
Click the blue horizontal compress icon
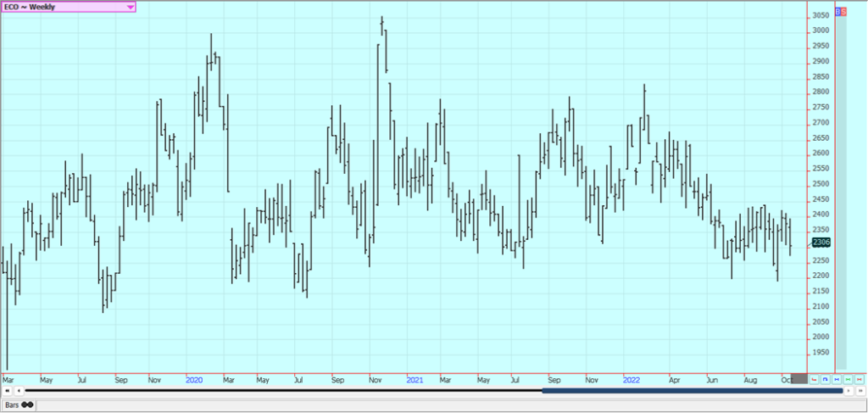(x=837, y=379)
